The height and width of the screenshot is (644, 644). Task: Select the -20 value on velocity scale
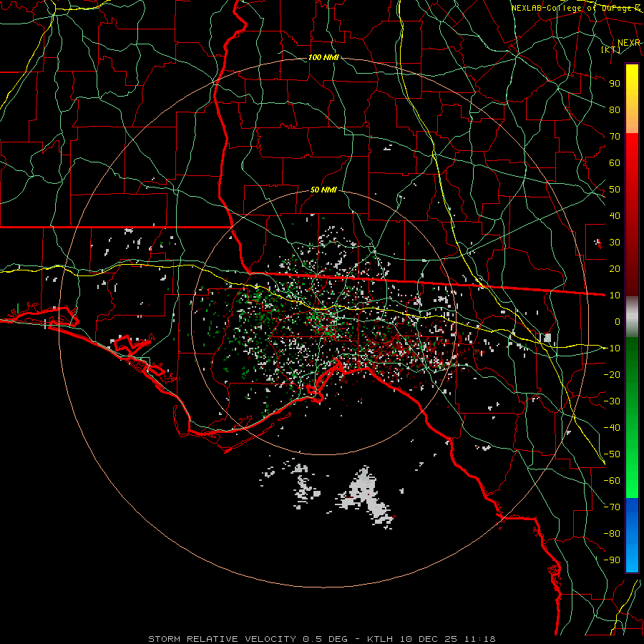(612, 374)
